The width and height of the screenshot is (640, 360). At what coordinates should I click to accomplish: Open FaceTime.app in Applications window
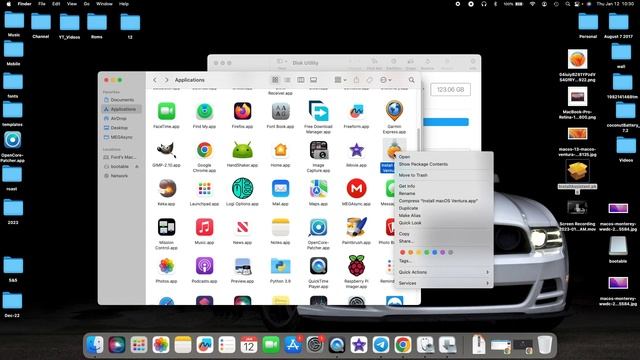pyautogui.click(x=166, y=111)
